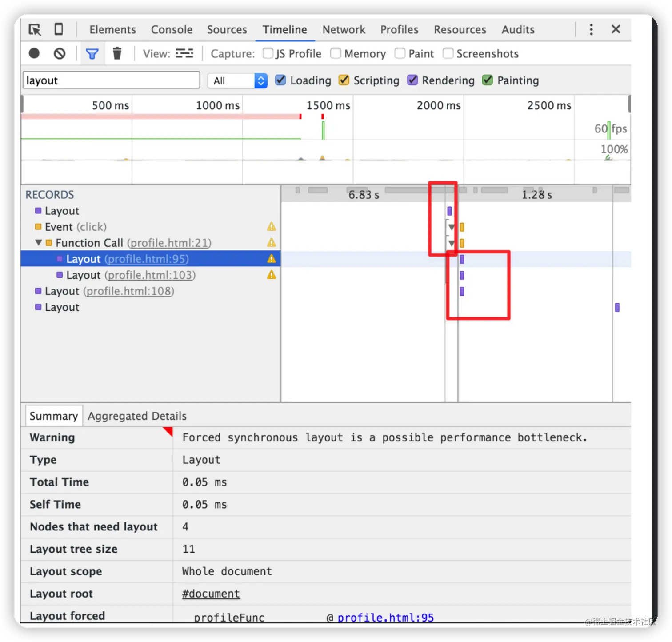This screenshot has height=642, width=672.
Task: Collapse the Function Call record triangle
Action: 39,243
